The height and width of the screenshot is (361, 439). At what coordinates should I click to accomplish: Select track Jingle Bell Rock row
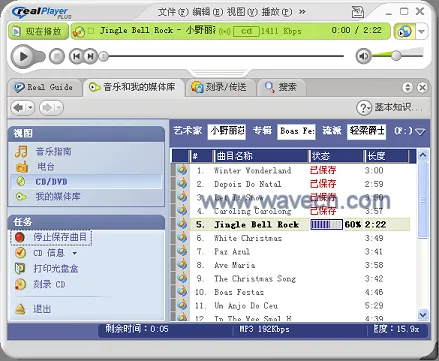click(300, 225)
